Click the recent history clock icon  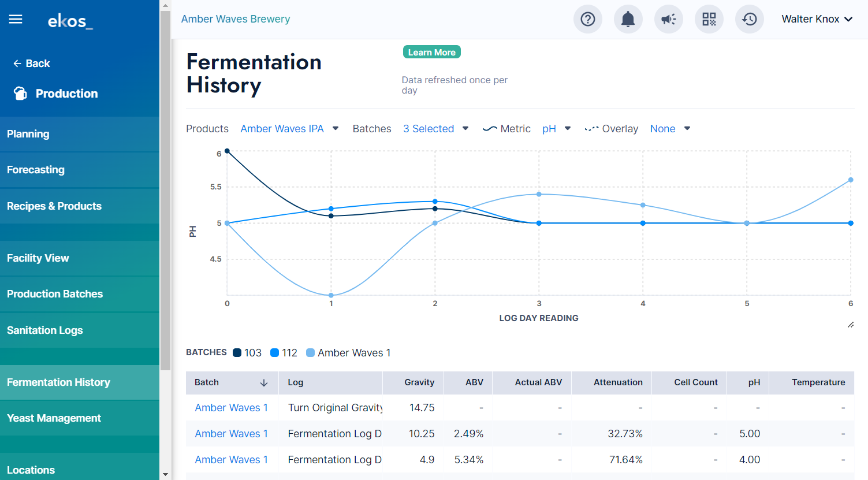pyautogui.click(x=750, y=19)
